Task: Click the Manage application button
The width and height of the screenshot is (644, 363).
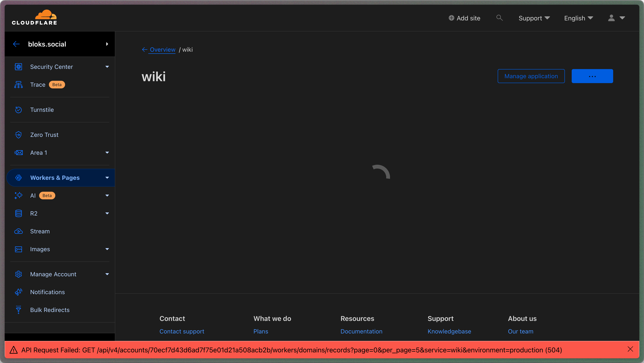Action: coord(531,76)
